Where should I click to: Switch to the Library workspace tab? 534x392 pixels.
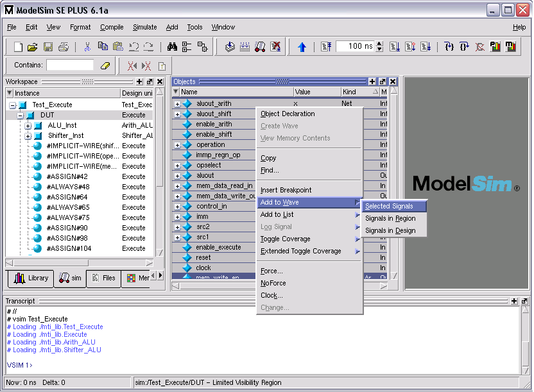click(x=31, y=278)
